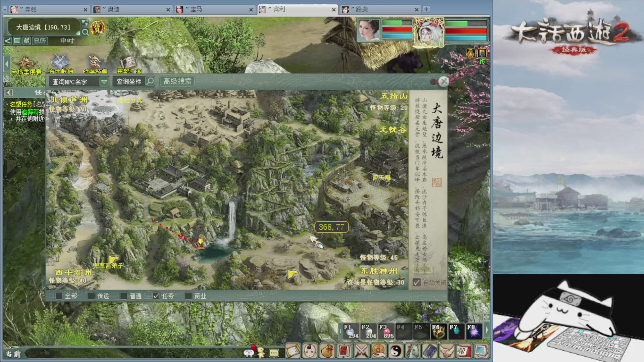Check the 商业 filter checkbox
Viewport: 644px width, 362px height.
189,296
